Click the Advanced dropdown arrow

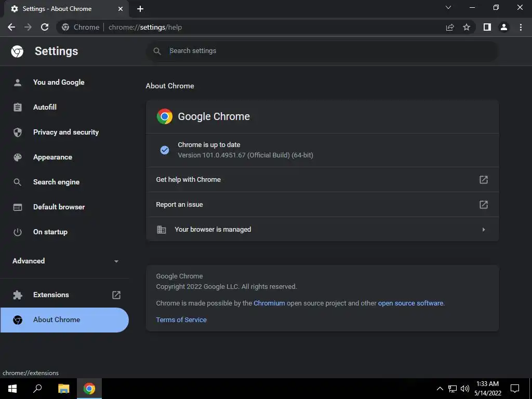[116, 261]
